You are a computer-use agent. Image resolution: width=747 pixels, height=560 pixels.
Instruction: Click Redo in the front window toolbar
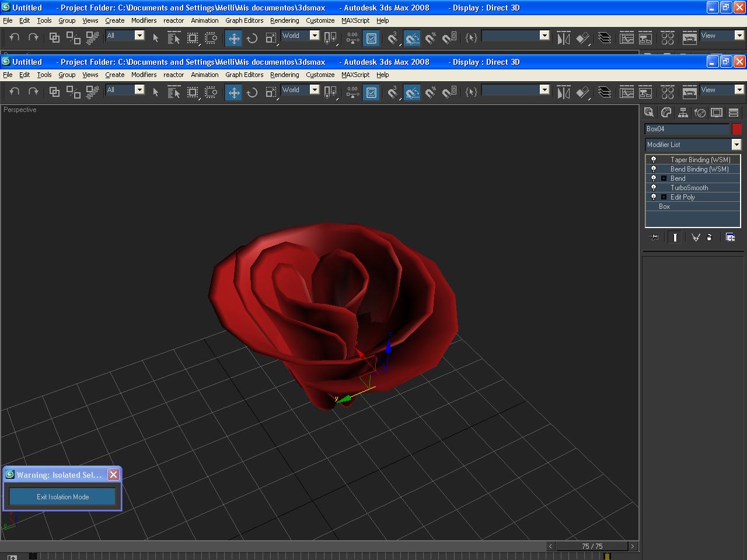pyautogui.click(x=33, y=92)
